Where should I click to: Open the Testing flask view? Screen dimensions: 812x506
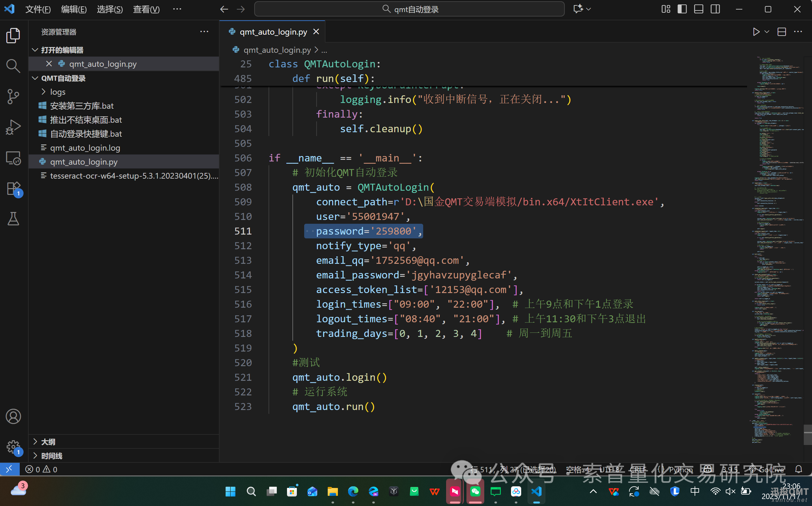13,219
